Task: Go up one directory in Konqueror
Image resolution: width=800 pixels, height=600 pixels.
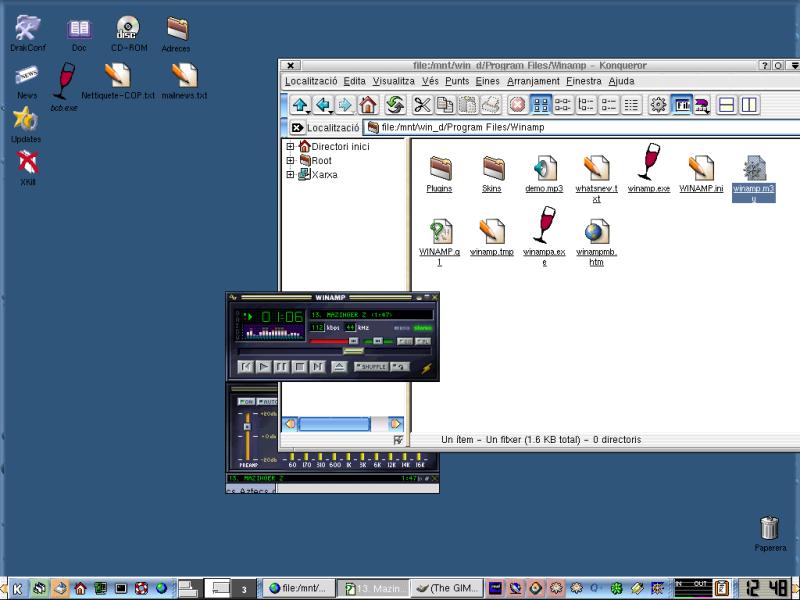Action: coord(299,105)
